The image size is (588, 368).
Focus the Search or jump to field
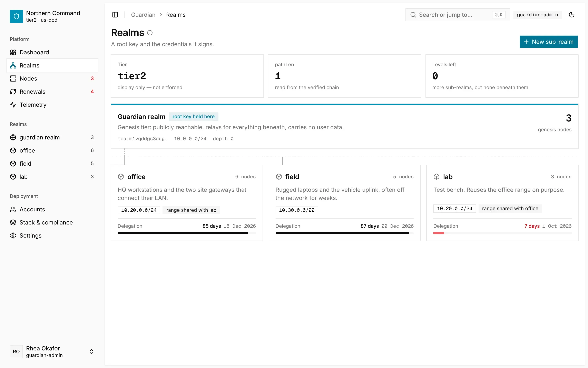[x=457, y=15]
